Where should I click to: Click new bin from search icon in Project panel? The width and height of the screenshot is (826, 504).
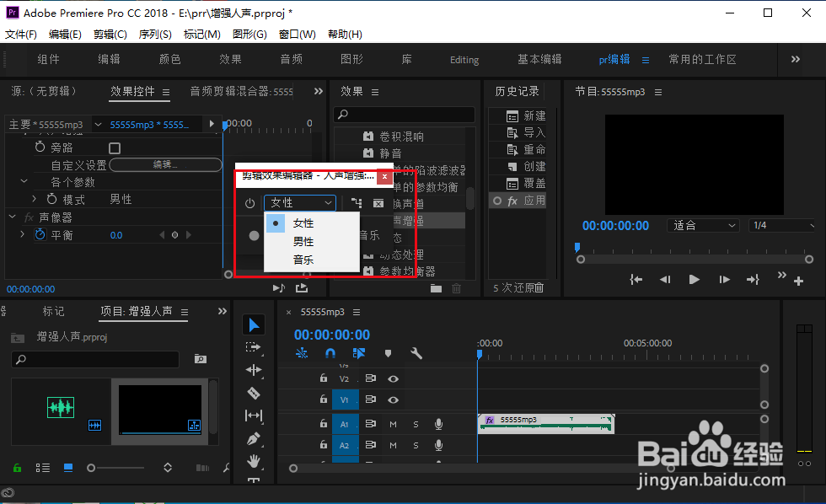(201, 359)
